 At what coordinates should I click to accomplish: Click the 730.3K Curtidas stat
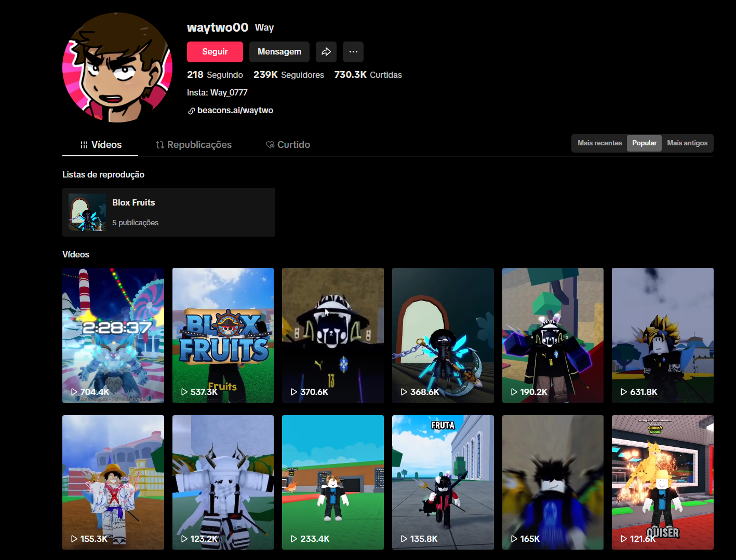(368, 75)
